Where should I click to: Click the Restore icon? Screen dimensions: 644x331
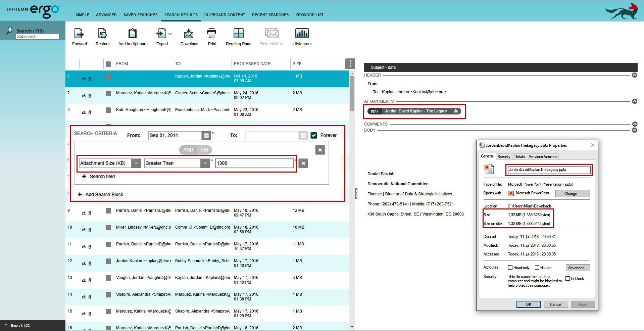102,33
